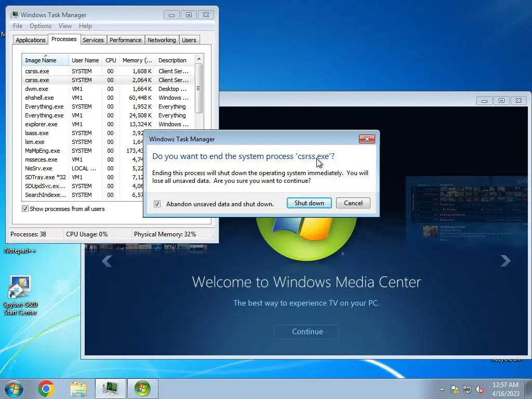Click the Task Manager taskbar button

coord(110,389)
